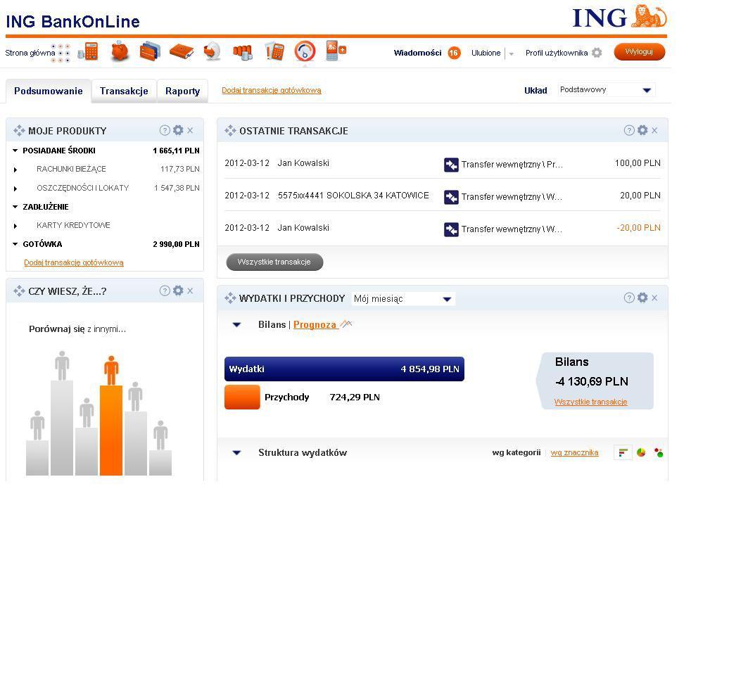The height and width of the screenshot is (700, 748).
Task: Close the Ostatnie Transakcje panel
Action: pyautogui.click(x=654, y=130)
